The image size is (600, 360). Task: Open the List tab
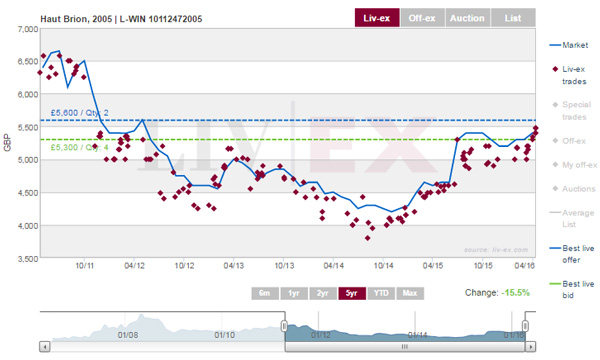click(513, 18)
